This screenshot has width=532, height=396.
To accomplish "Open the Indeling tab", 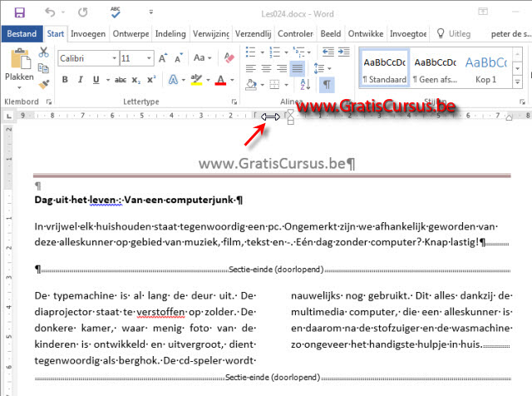I will [170, 33].
